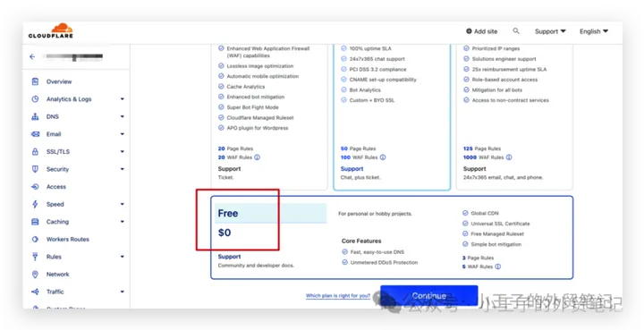Screen dimensions: 644x330
Task: Open the English language dropdown
Action: tap(594, 31)
